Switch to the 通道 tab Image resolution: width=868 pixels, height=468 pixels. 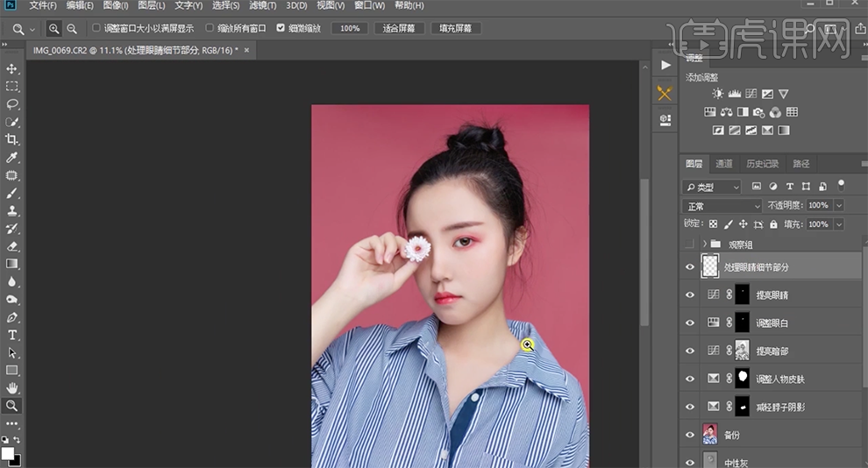point(723,164)
